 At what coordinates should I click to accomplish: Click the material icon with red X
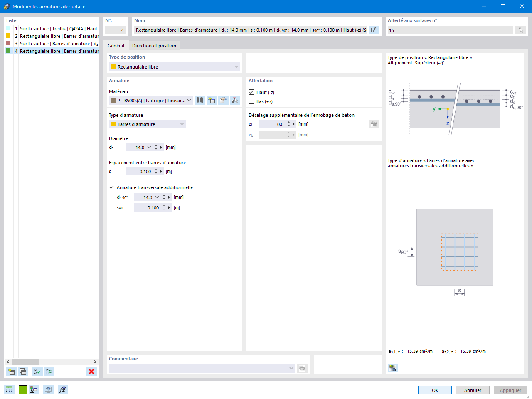(x=235, y=100)
